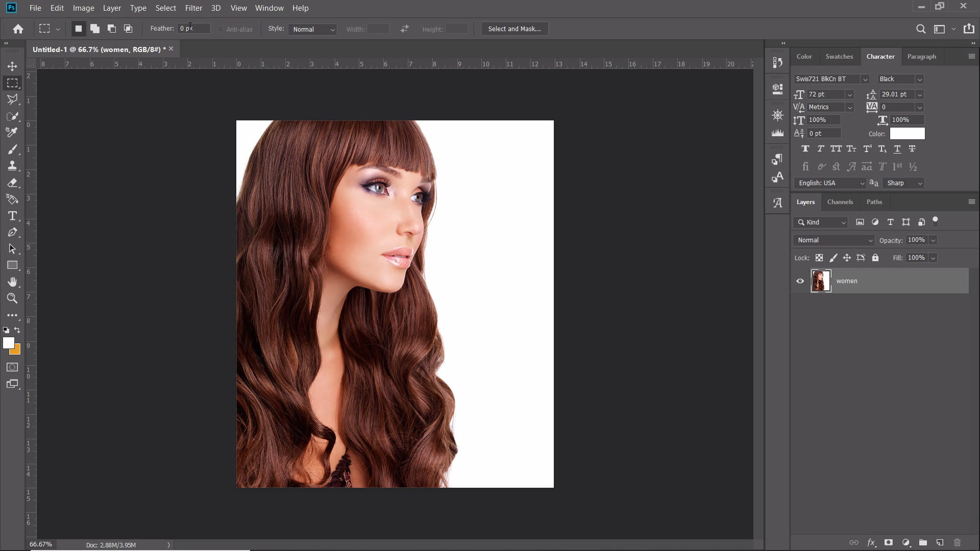Viewport: 980px width, 551px height.
Task: Click the Intersect with selection button
Action: 128,29
